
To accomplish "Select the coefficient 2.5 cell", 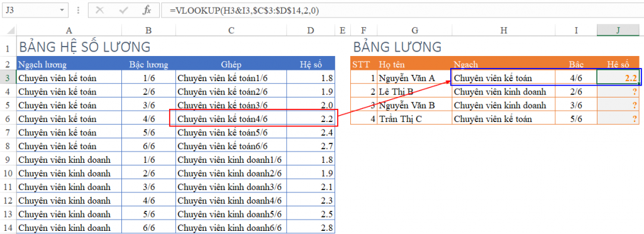I will [x=311, y=214].
